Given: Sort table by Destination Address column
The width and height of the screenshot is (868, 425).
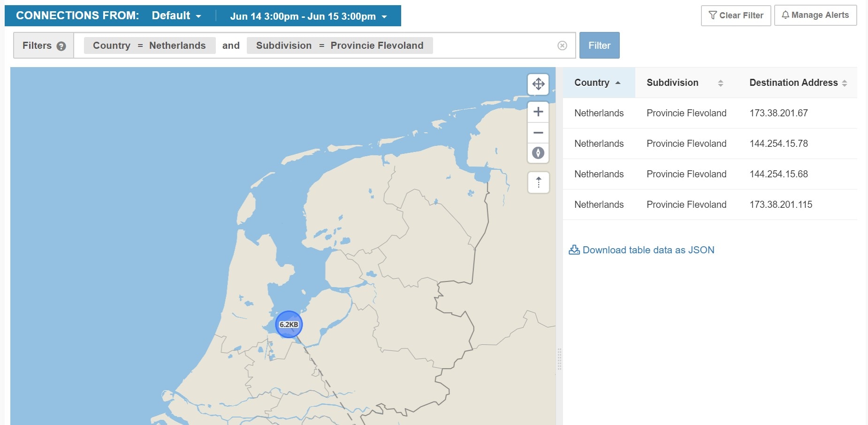Looking at the screenshot, I should click(798, 83).
